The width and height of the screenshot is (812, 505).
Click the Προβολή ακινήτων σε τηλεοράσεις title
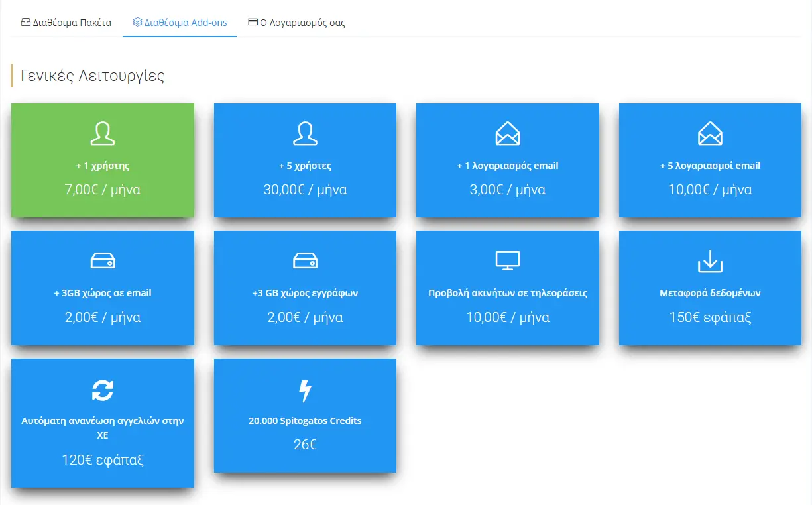click(508, 293)
